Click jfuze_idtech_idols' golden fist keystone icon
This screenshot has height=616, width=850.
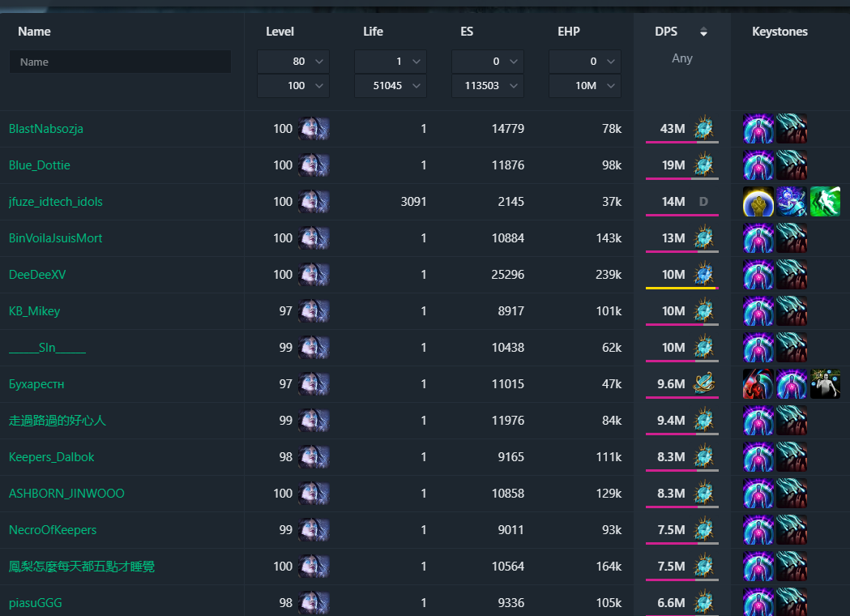point(758,201)
